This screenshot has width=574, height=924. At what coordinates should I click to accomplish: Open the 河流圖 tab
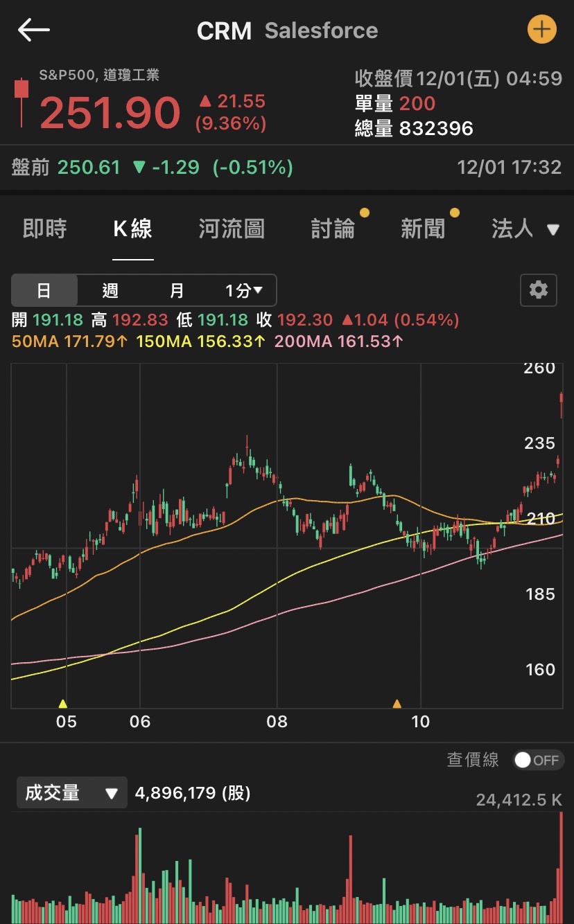point(232,229)
